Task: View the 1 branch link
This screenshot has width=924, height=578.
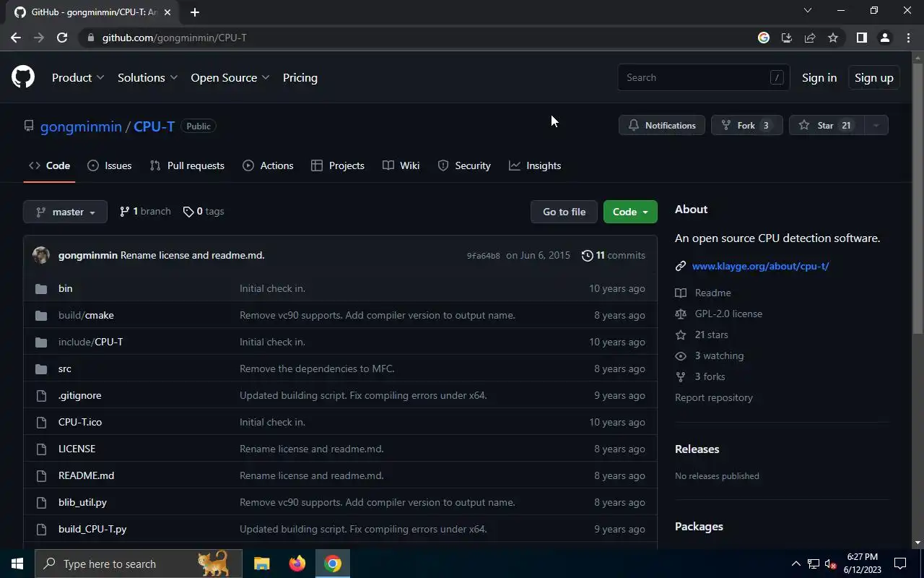Action: click(145, 211)
